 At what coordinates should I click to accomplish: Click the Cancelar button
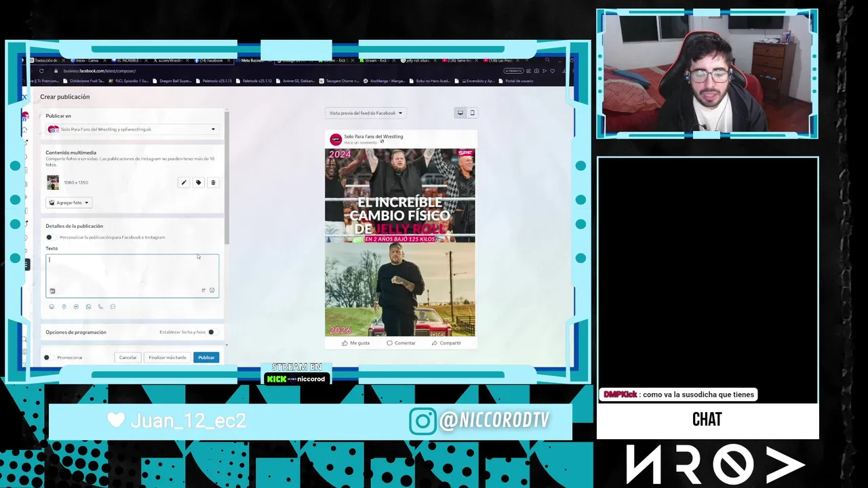(x=127, y=357)
